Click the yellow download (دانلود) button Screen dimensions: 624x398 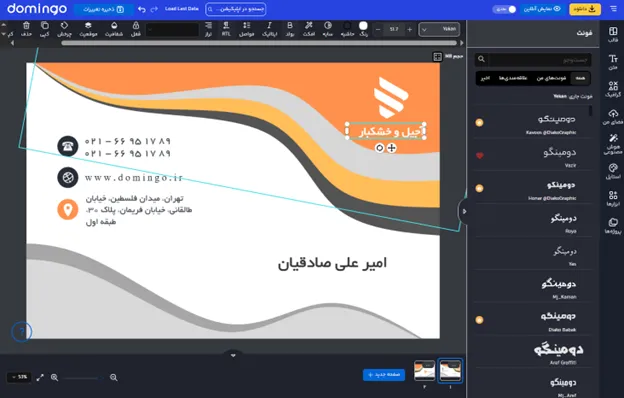[585, 9]
